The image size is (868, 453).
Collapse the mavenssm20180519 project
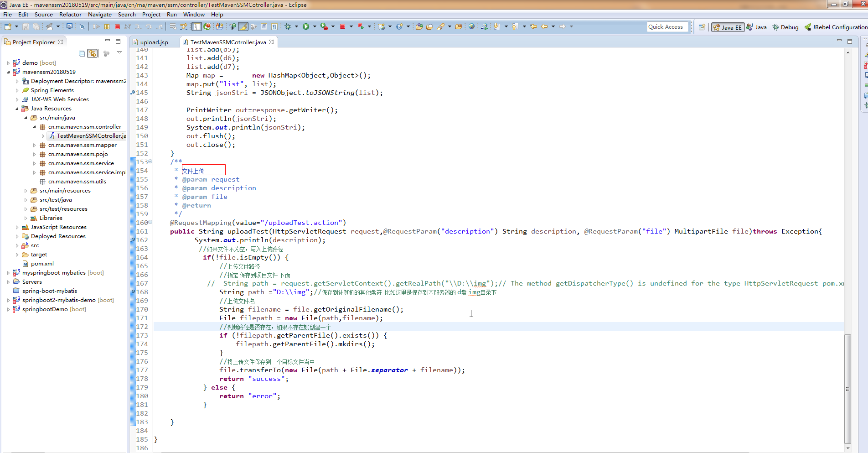click(x=8, y=72)
